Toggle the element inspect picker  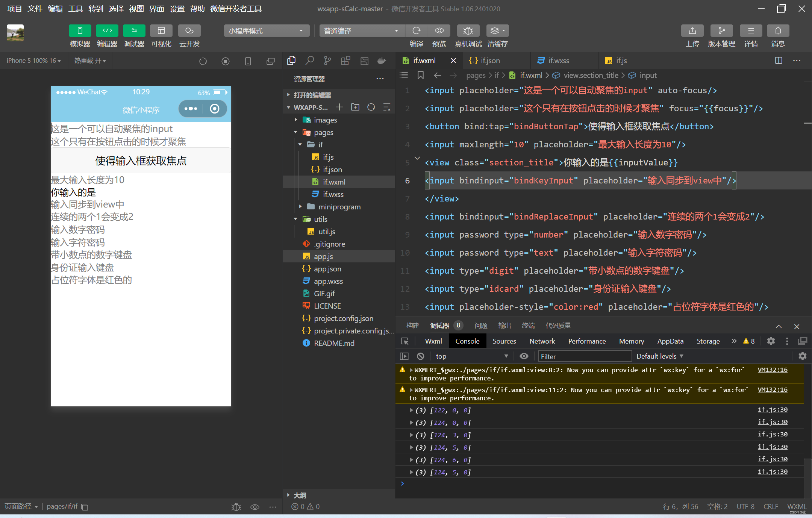(405, 341)
